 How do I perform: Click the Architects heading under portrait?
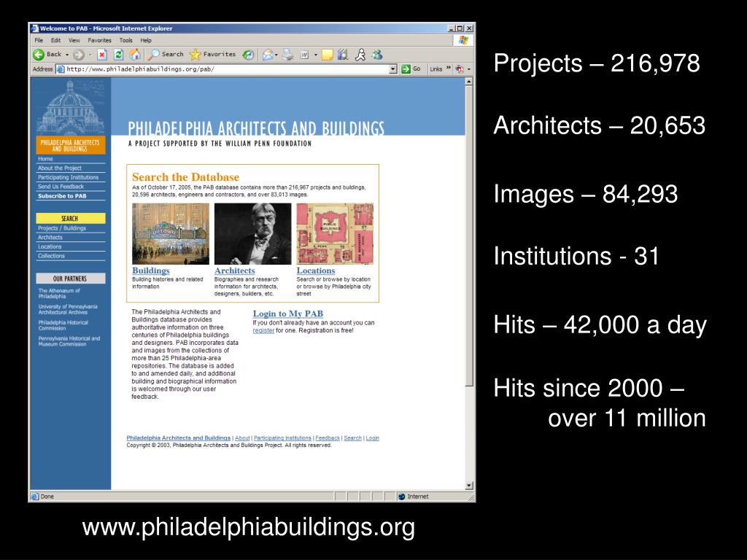[x=234, y=271]
